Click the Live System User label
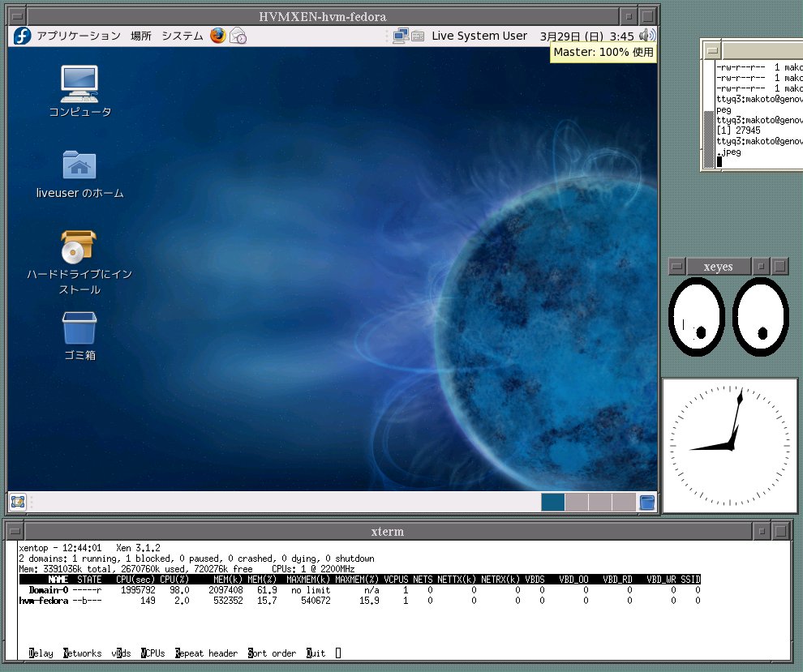Image resolution: width=803 pixels, height=672 pixels. tap(479, 36)
